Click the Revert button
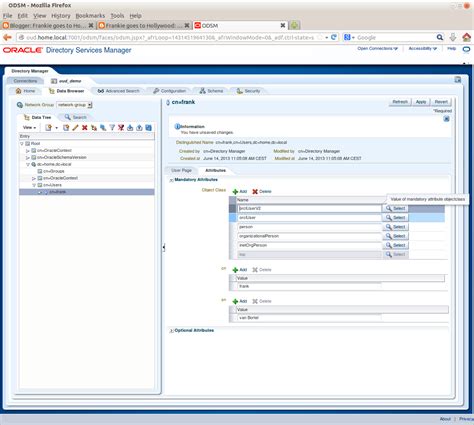This screenshot has width=474, height=425. [x=441, y=102]
